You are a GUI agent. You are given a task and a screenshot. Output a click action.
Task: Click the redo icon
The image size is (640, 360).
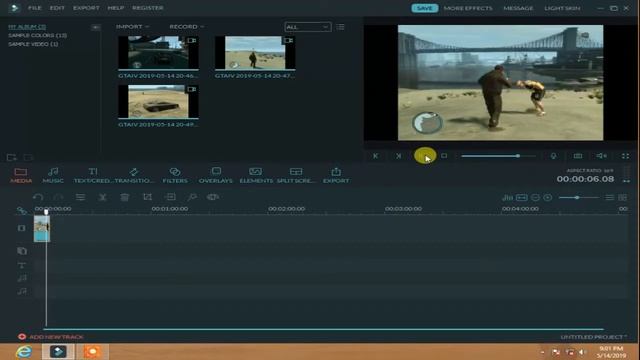point(59,197)
